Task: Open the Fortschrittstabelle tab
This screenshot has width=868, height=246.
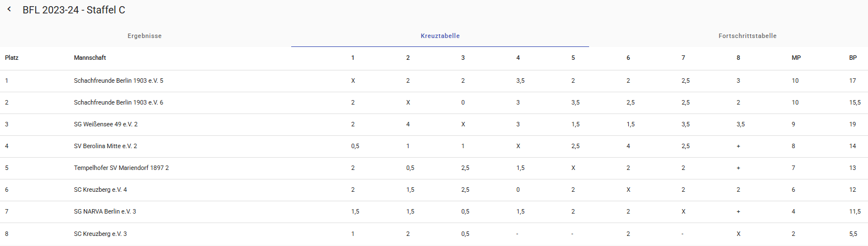Action: [747, 36]
